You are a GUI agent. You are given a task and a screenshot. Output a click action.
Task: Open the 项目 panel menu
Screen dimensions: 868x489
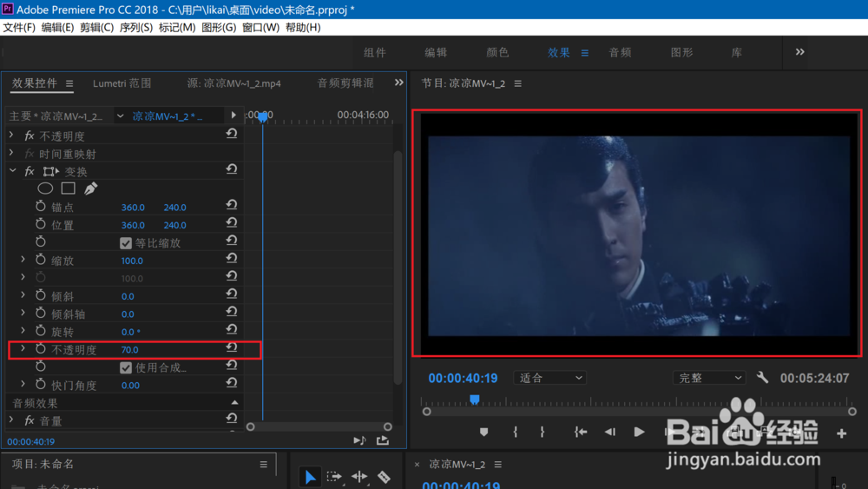coord(264,465)
